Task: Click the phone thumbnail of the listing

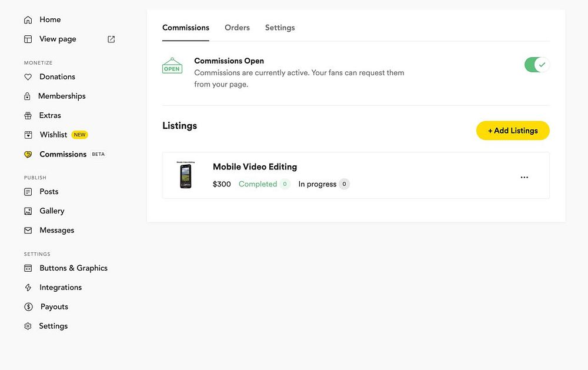Action: pos(186,175)
